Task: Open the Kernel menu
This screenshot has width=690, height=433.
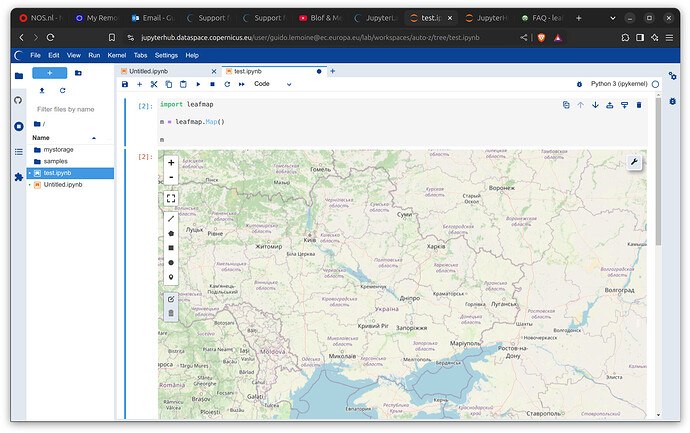Action: pyautogui.click(x=115, y=55)
